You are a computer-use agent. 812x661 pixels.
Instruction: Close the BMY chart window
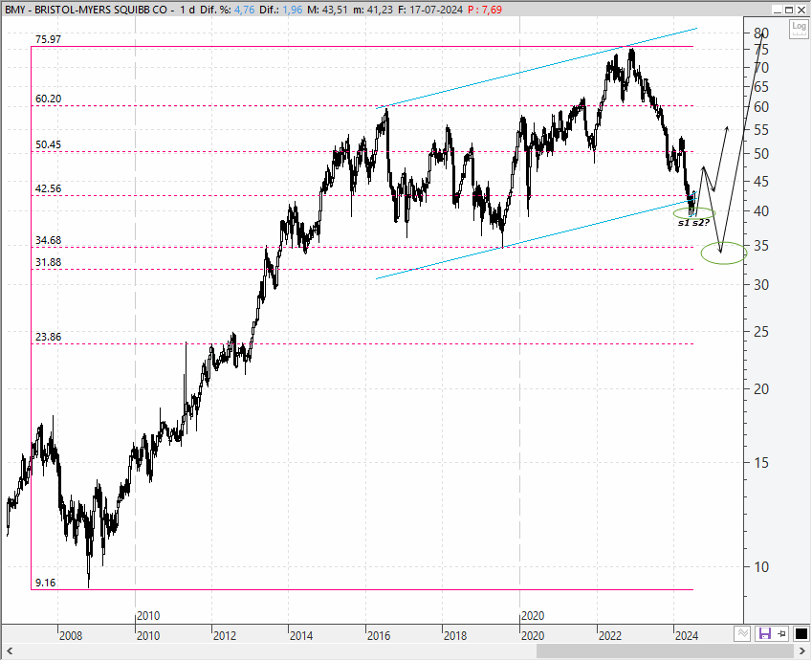[801, 10]
